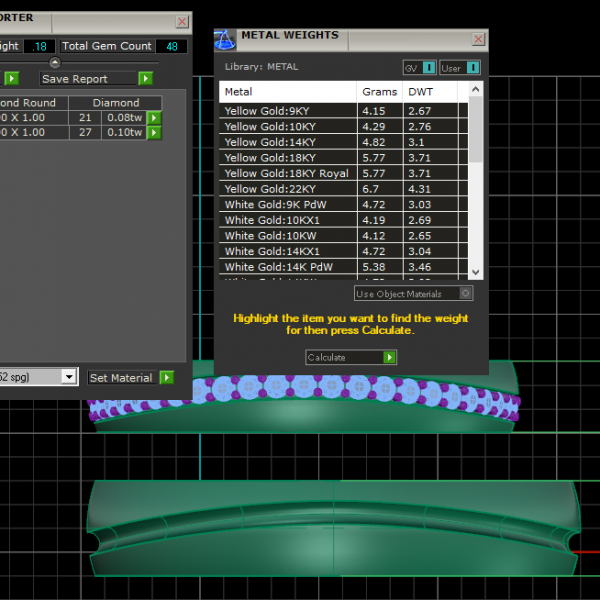Click the DWT column header

tap(421, 92)
